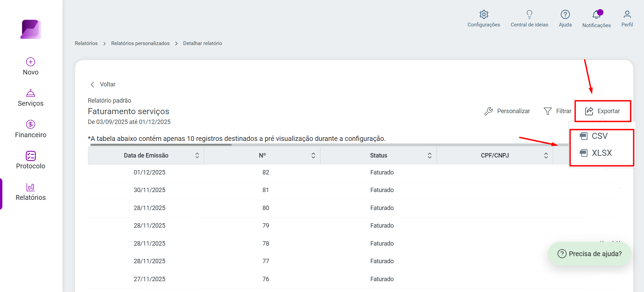Click the Filtrar button label
This screenshot has height=292, width=644.
(x=564, y=111)
